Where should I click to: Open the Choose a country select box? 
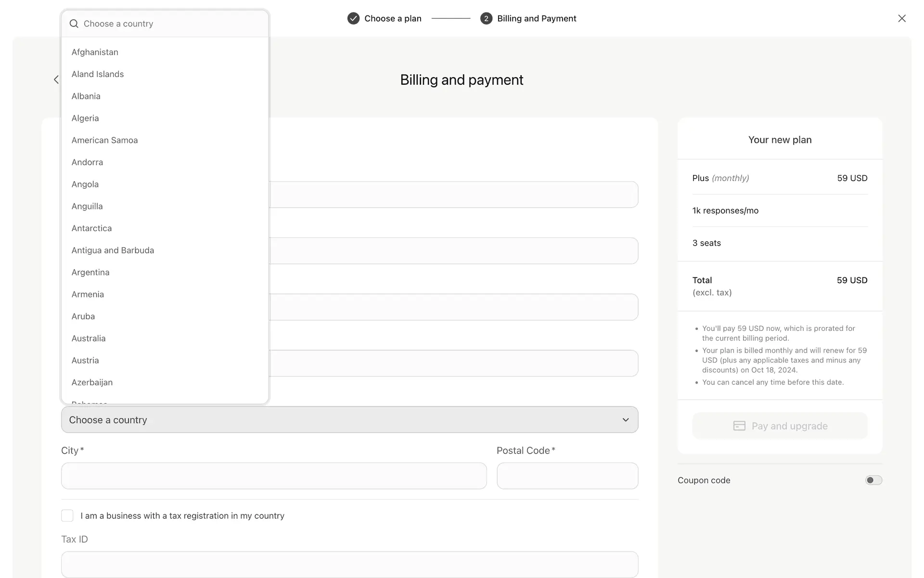coord(349,420)
